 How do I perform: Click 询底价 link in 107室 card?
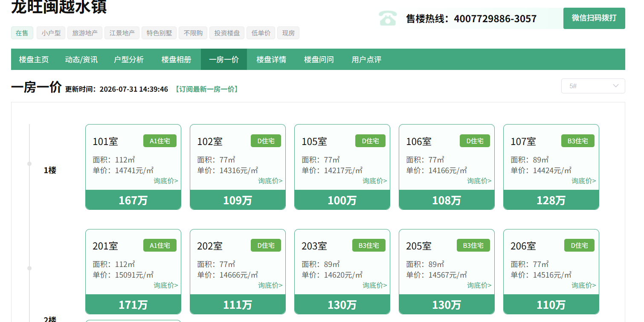tap(584, 181)
